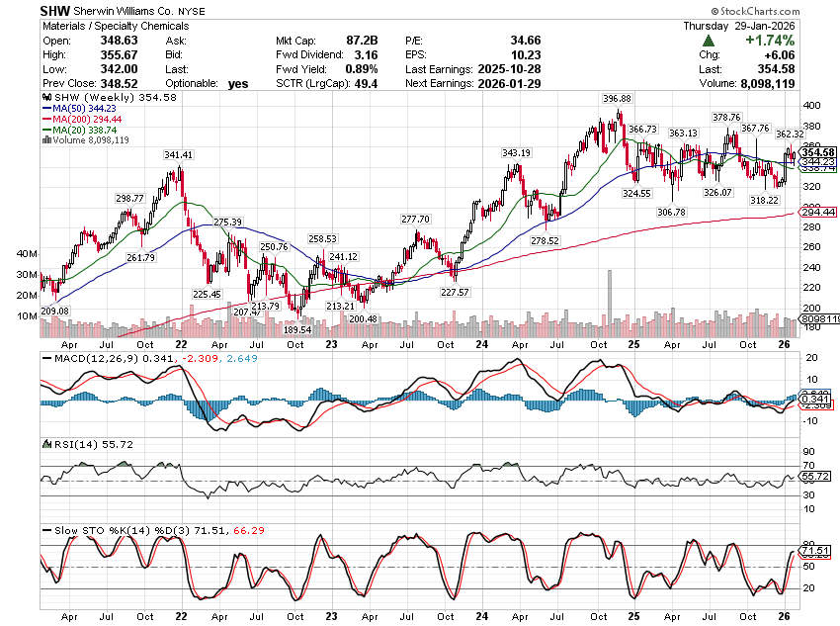The image size is (840, 626).
Task: Click the RSI(14) legend mountain icon
Action: pyautogui.click(x=45, y=446)
